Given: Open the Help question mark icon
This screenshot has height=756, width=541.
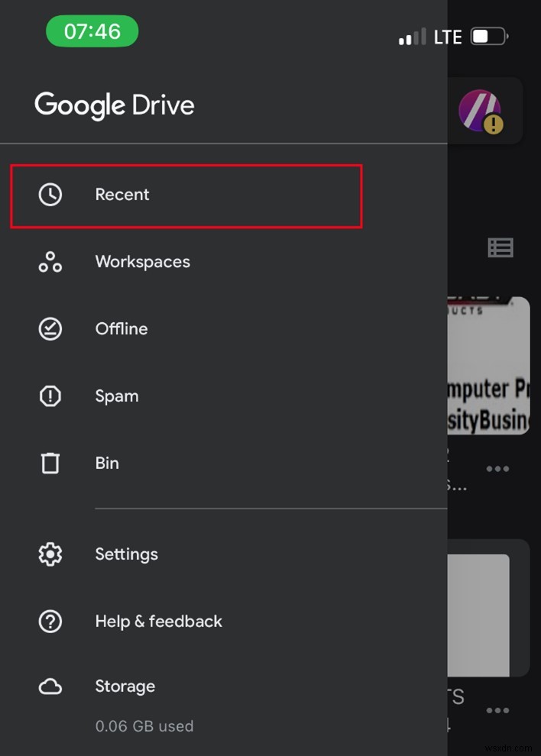Looking at the screenshot, I should pos(50,621).
